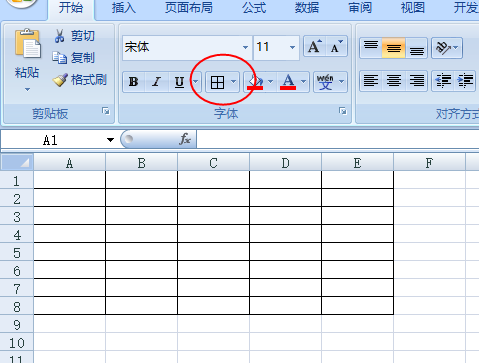Select column E header

tap(357, 163)
